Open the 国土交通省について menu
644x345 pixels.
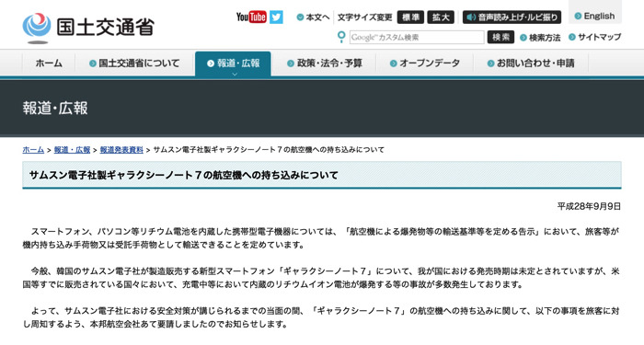(134, 63)
